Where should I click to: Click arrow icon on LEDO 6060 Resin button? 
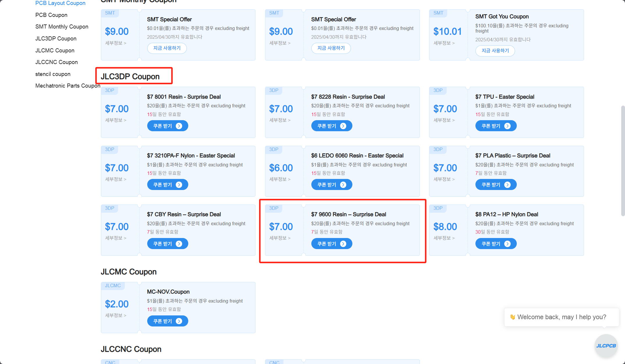tap(343, 185)
